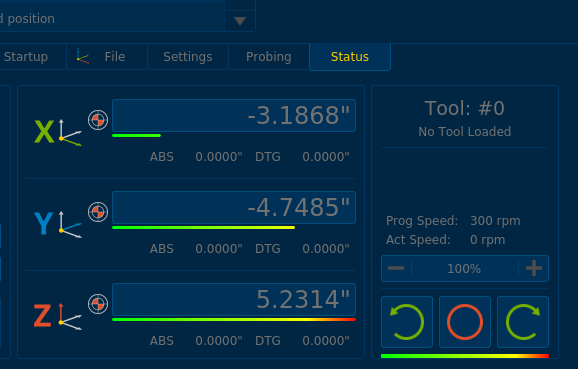
Task: Select the Probing tab
Action: click(x=269, y=57)
